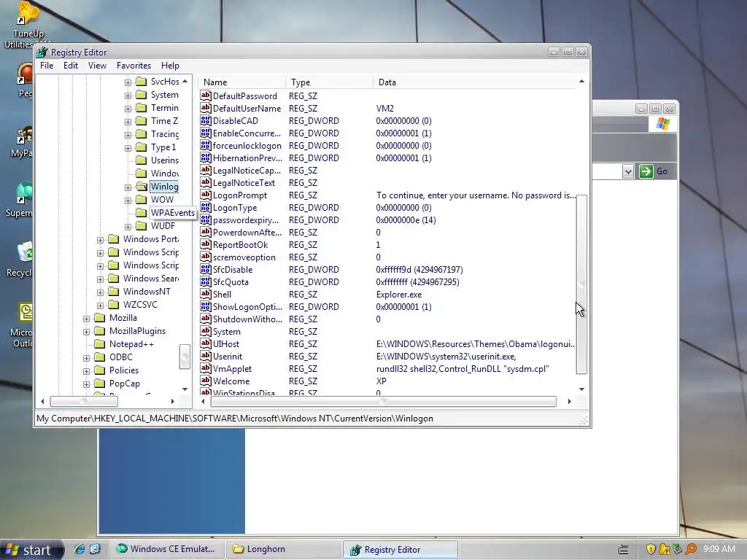Click the Shell string value icon

click(205, 293)
